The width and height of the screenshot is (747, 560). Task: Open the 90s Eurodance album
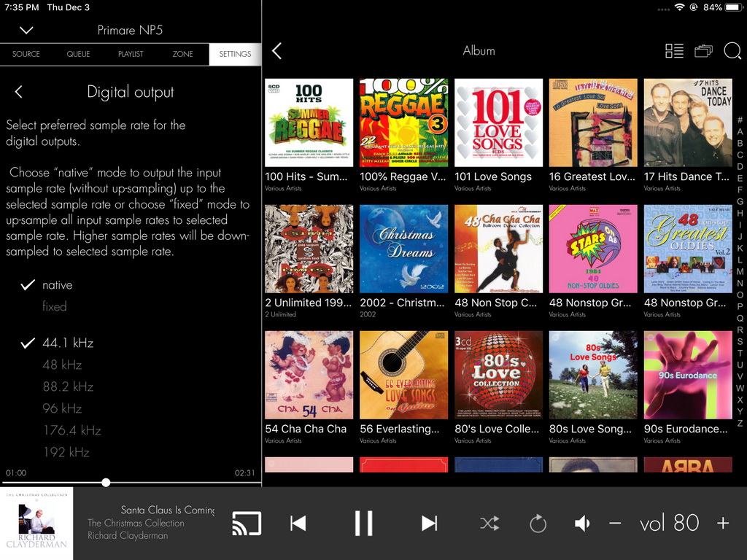[x=688, y=376]
